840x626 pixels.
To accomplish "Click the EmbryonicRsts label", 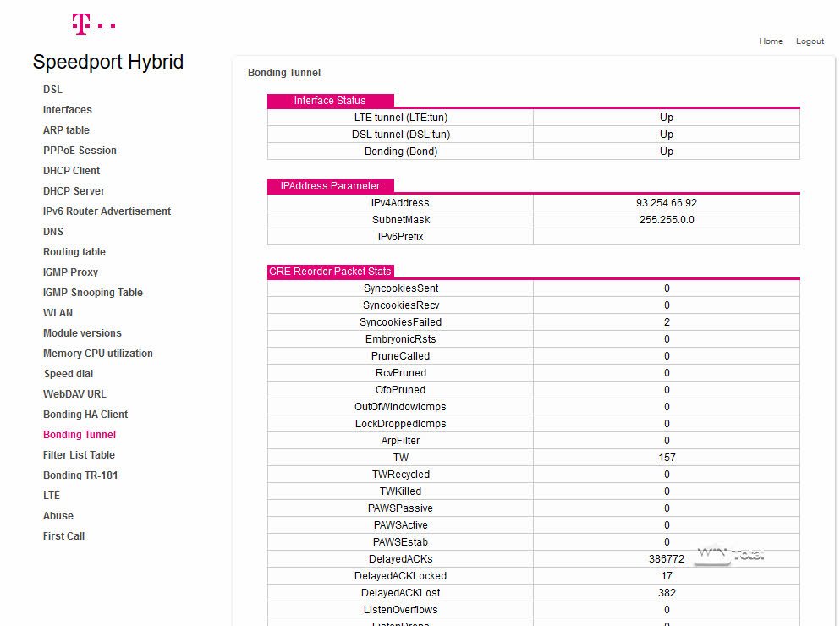I will (x=401, y=339).
